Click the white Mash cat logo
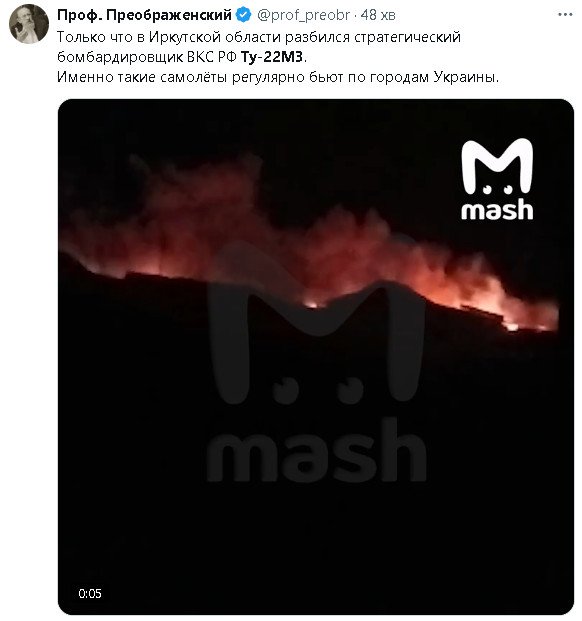The image size is (582, 621). [x=497, y=166]
